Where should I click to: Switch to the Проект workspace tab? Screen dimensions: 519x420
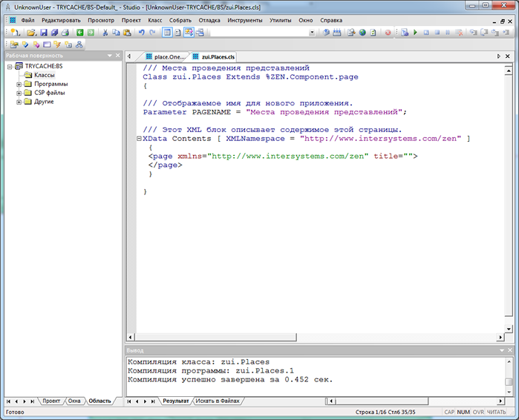pos(51,401)
